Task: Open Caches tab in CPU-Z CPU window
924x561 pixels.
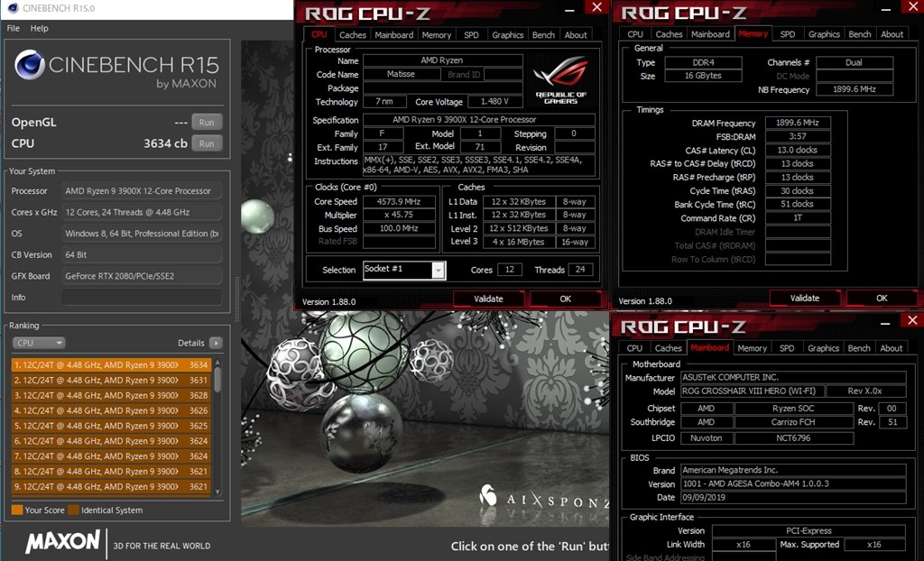Action: (x=353, y=35)
